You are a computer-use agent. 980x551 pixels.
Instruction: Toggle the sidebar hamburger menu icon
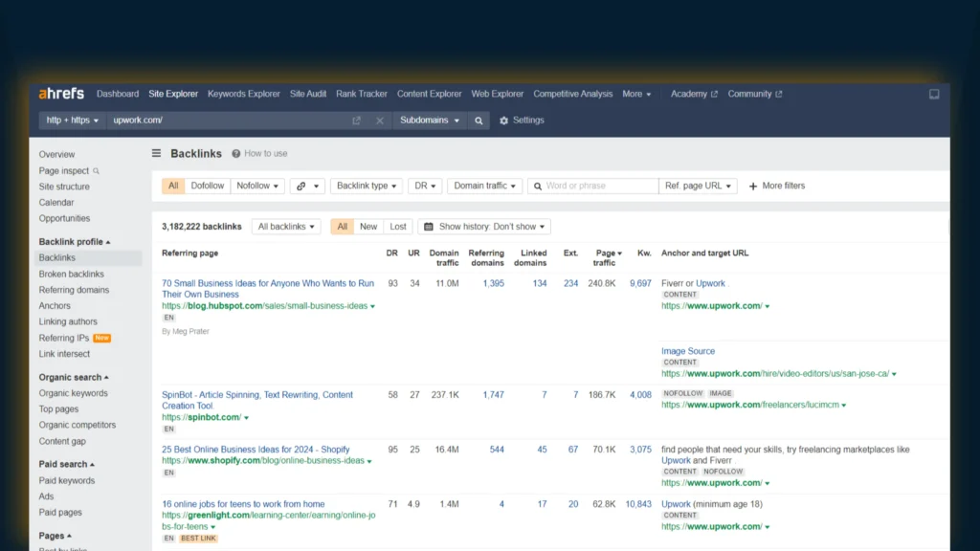click(x=157, y=153)
